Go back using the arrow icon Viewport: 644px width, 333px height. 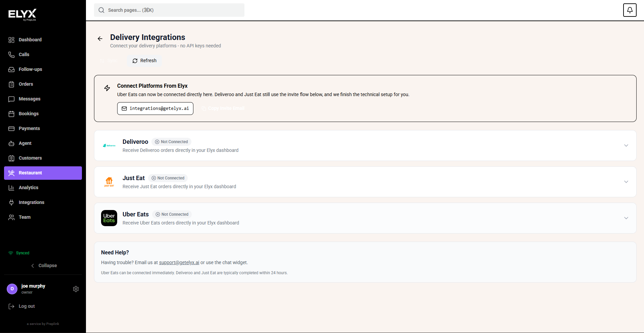[x=100, y=39]
